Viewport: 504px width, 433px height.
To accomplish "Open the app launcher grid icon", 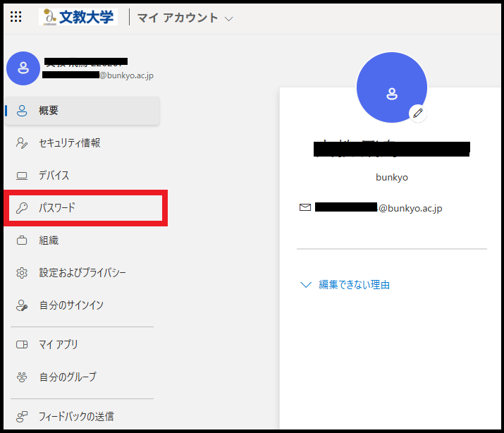I will click(x=16, y=17).
